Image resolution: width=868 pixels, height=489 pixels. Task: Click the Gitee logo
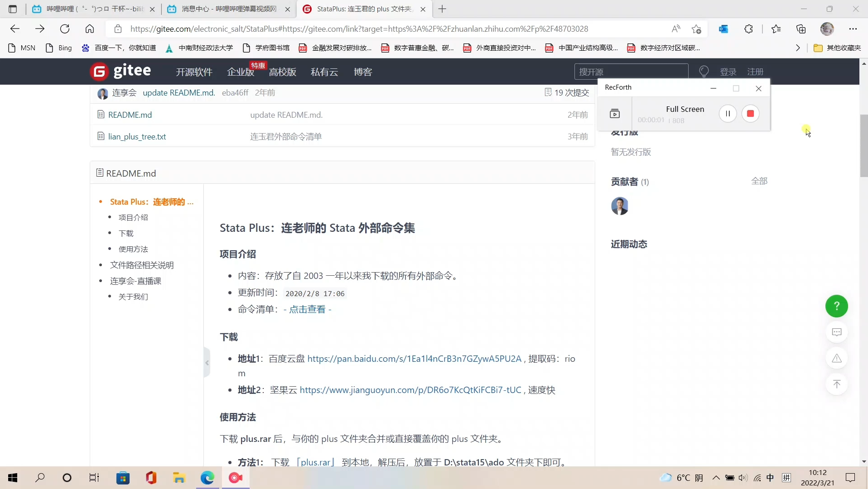point(121,71)
